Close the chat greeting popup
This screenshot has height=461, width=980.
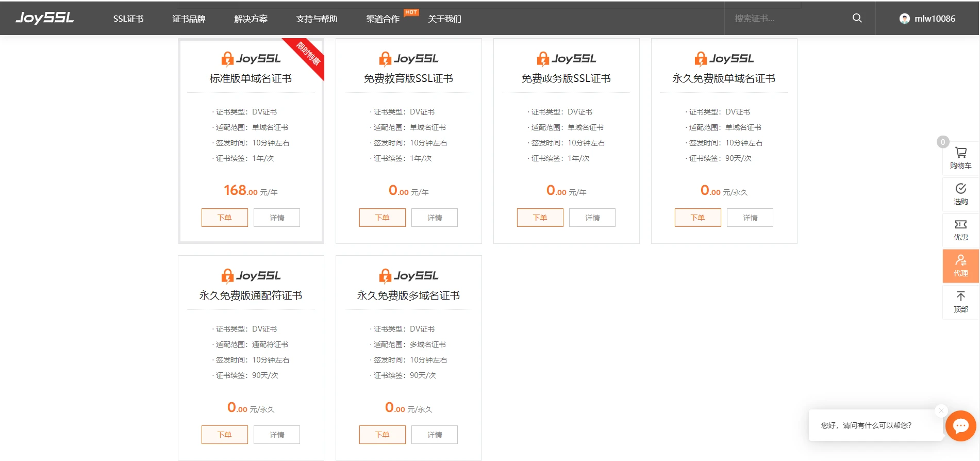(941, 410)
